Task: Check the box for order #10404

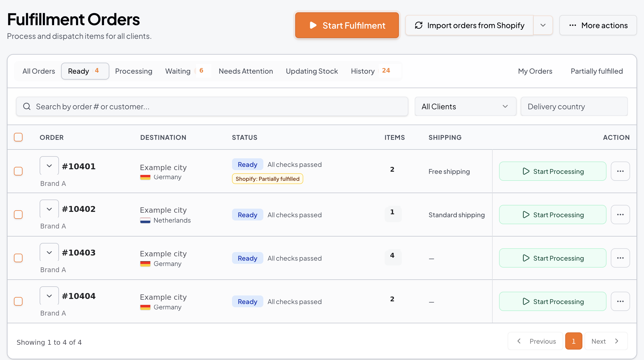Action: [x=18, y=301]
